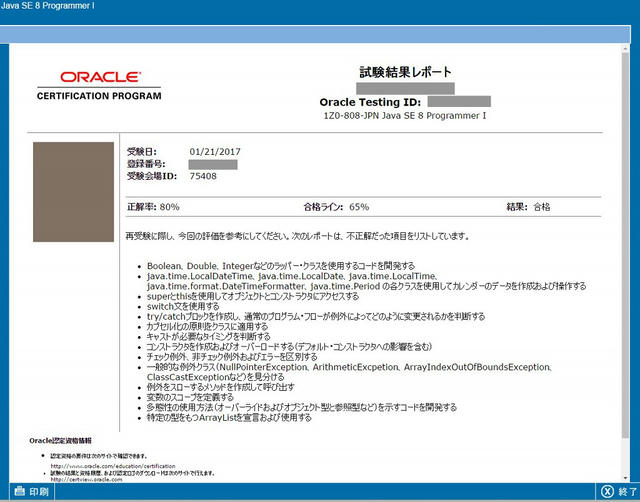Click the 試験結果レポート heading
This screenshot has height=502, width=640.
(x=405, y=72)
